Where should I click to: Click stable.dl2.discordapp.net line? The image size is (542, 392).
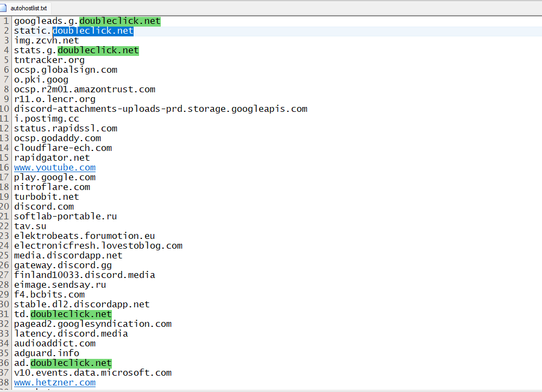click(82, 305)
